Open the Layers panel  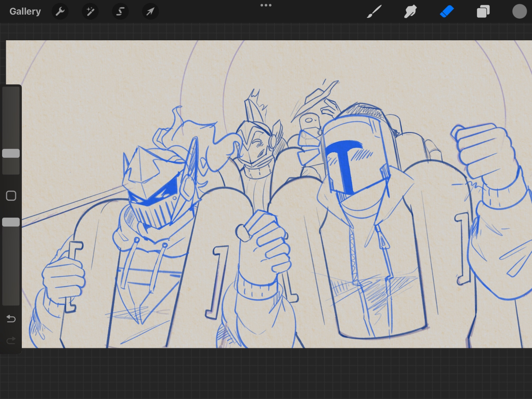pyautogui.click(x=483, y=12)
